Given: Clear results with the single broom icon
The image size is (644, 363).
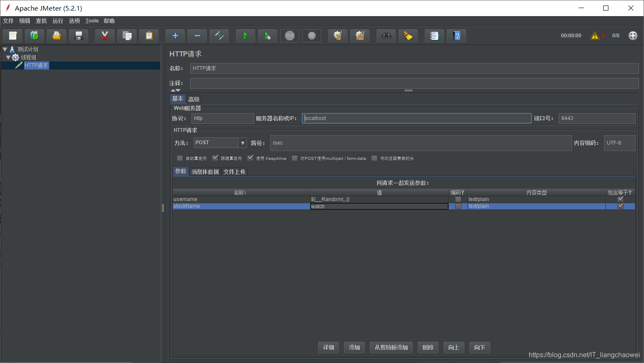Looking at the screenshot, I should coord(338,36).
